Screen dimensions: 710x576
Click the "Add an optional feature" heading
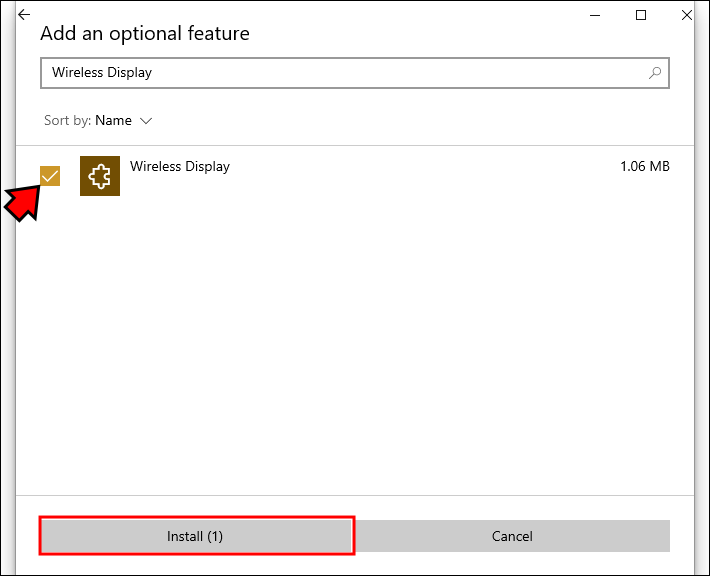point(145,34)
